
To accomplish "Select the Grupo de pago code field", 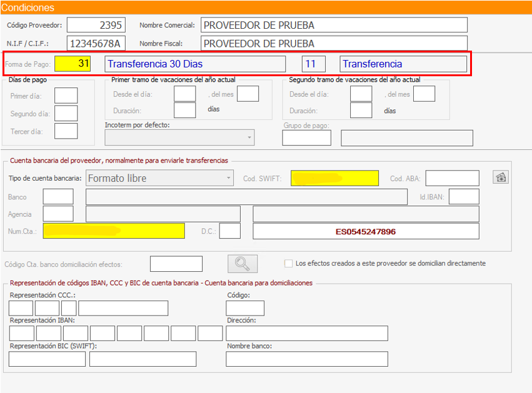I will [x=306, y=137].
